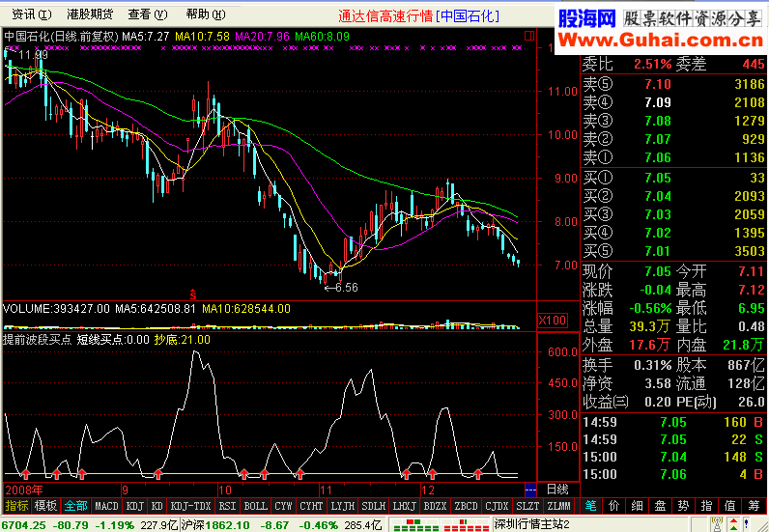Click the Shanghai index value 6704.25
Screen dimensions: 769x532
pyautogui.click(x=24, y=525)
